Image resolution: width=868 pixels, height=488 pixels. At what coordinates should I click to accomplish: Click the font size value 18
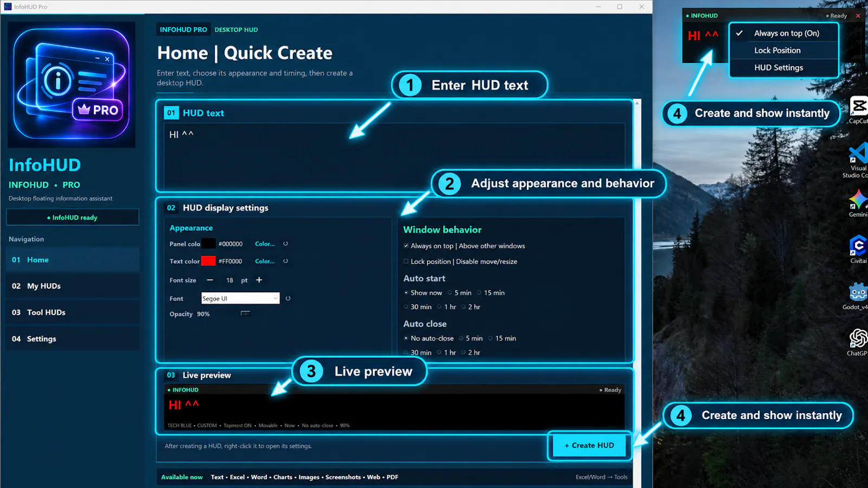coord(229,280)
